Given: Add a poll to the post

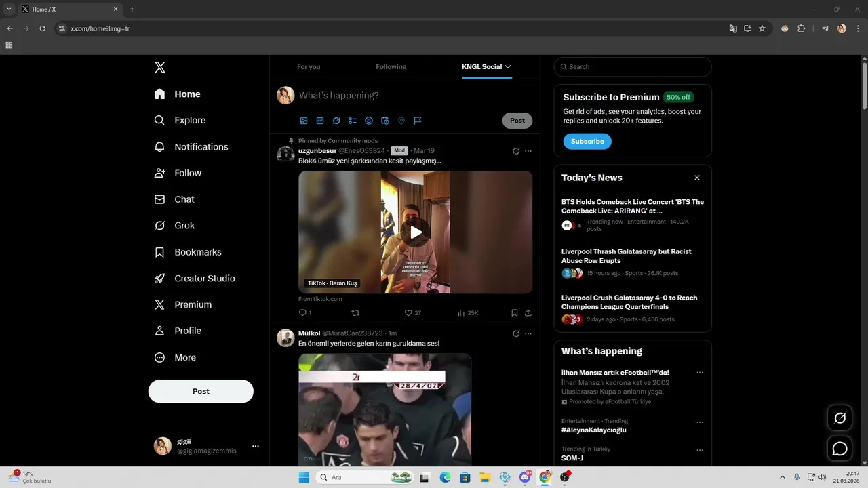Looking at the screenshot, I should coord(353,121).
